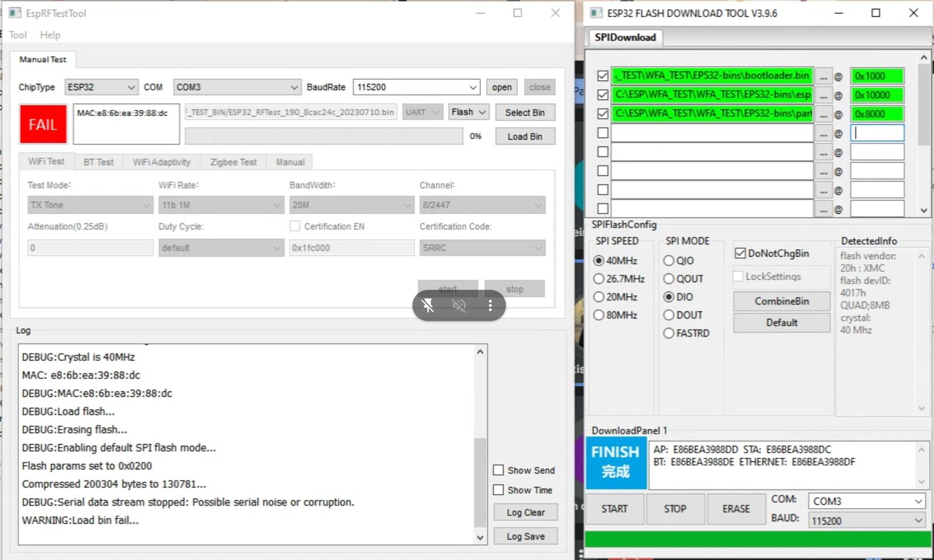Click Load Bin button

[525, 136]
